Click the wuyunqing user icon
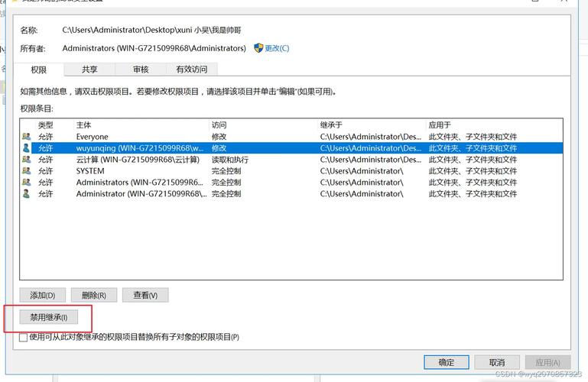The height and width of the screenshot is (382, 588). click(x=26, y=148)
